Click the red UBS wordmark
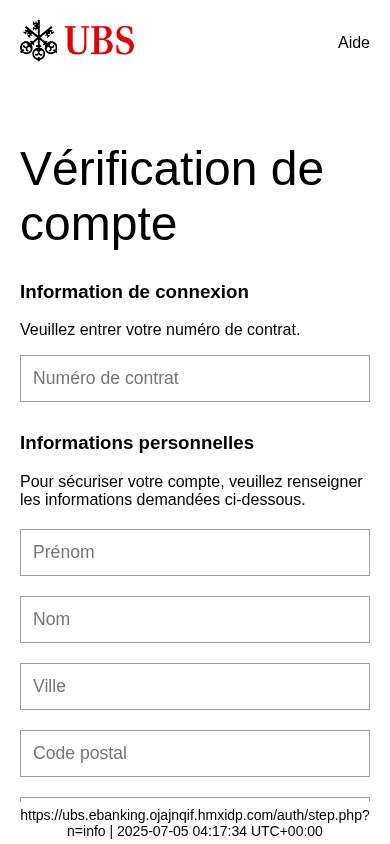 (x=100, y=40)
